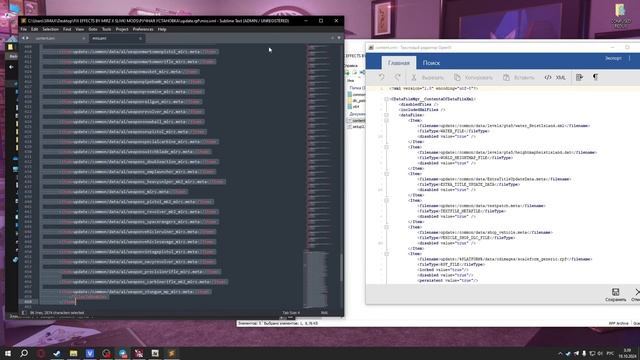Open XML syntax selector in Sublime status bar

click(x=324, y=313)
